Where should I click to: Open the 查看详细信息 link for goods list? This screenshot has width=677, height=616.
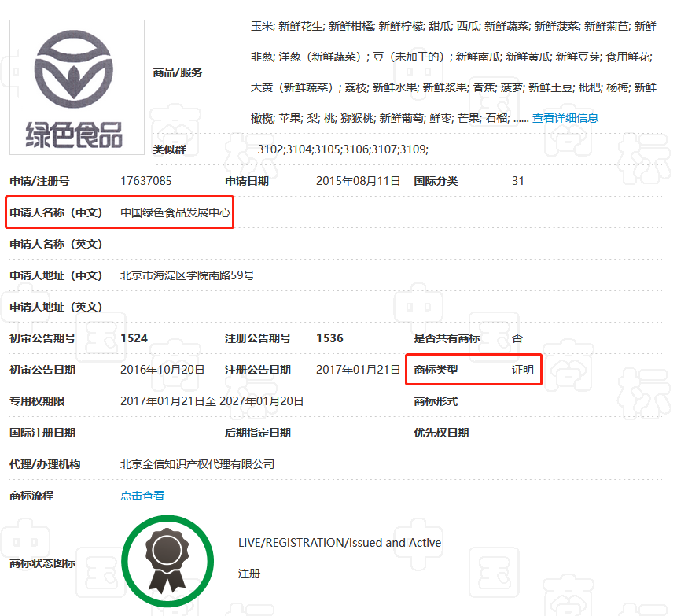[565, 118]
